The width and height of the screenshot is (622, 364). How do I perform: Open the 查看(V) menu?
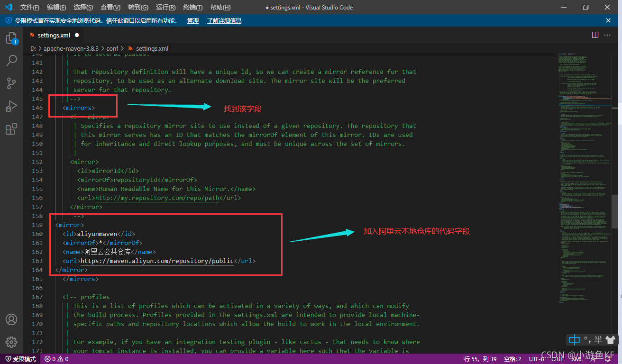click(x=110, y=7)
